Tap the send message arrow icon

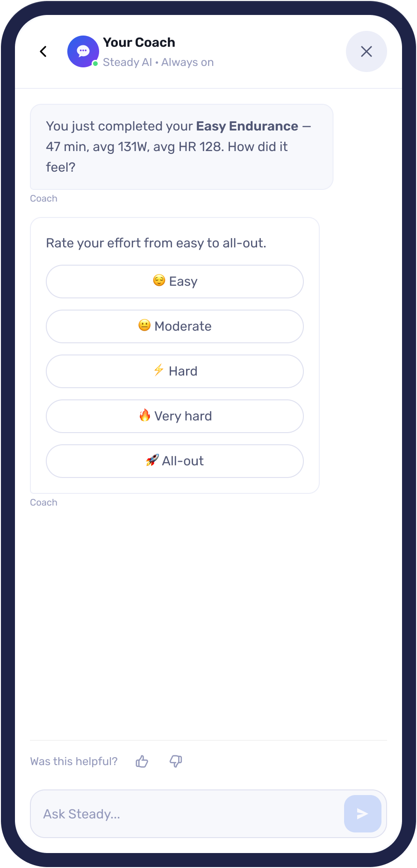coord(362,814)
